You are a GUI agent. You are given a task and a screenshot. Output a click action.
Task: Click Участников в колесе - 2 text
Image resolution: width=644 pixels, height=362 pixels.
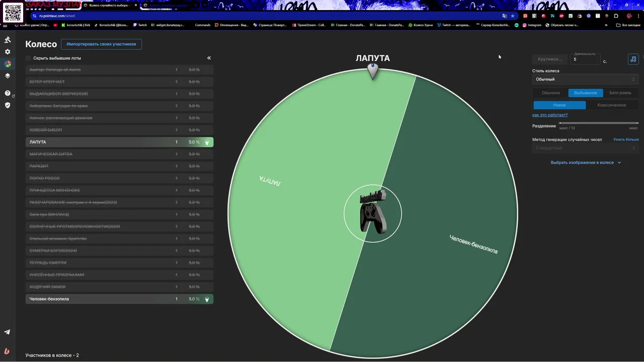point(52,355)
